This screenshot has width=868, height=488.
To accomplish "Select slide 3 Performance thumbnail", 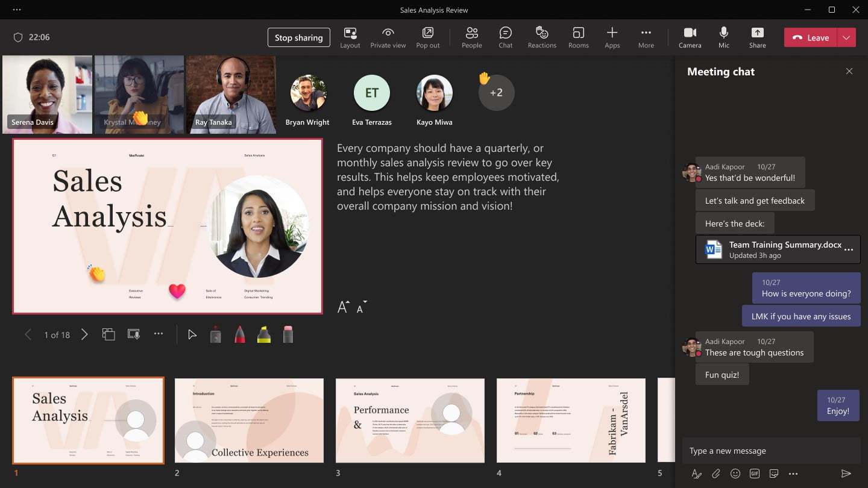I will click(x=410, y=421).
